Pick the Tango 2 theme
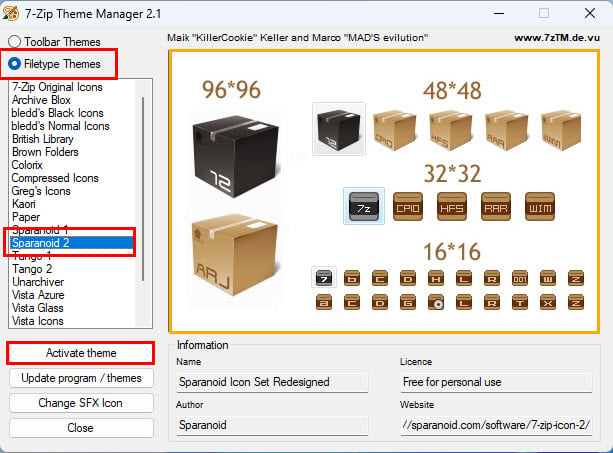This screenshot has height=453, width=613. 32,269
